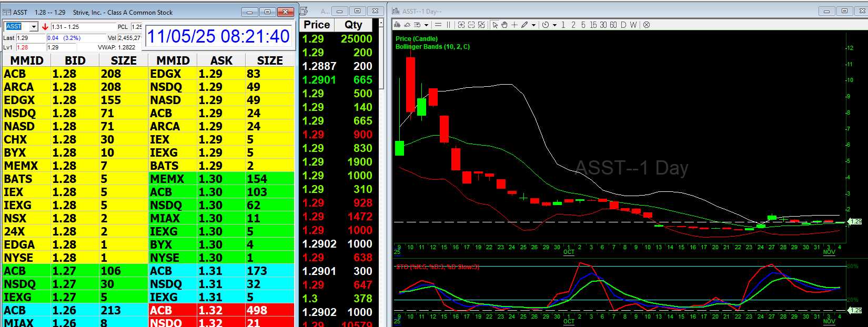The width and height of the screenshot is (868, 327).
Task: Switch chart to Daily (D) interval
Action: click(623, 25)
